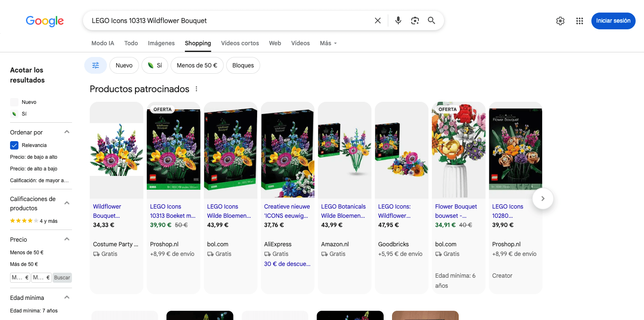Click the maximum price input field
Image resolution: width=644 pixels, height=320 pixels.
pyautogui.click(x=41, y=278)
